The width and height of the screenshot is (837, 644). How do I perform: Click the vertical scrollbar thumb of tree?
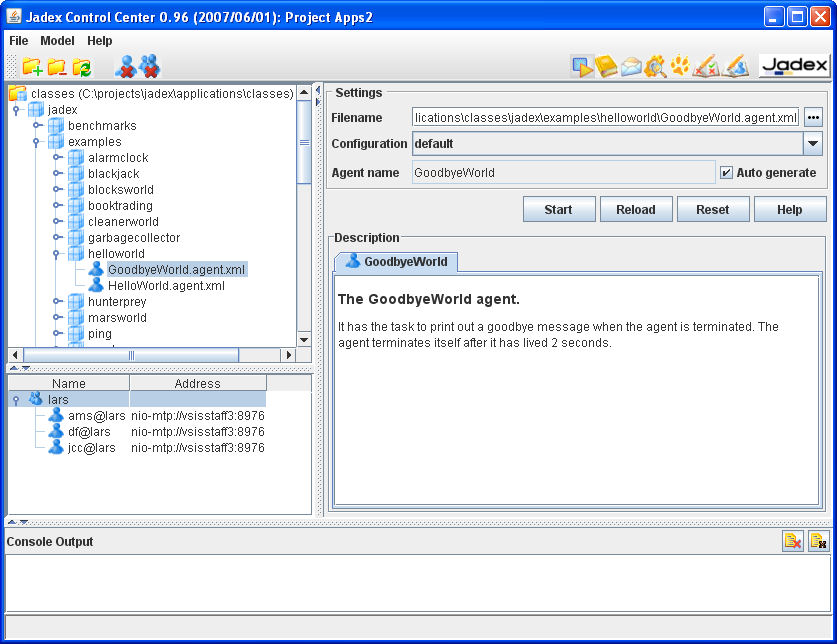pyautogui.click(x=304, y=142)
